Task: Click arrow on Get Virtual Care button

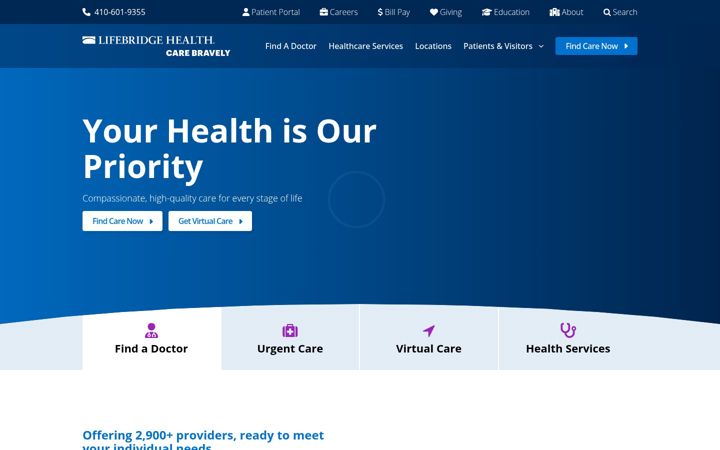Action: 241,221
